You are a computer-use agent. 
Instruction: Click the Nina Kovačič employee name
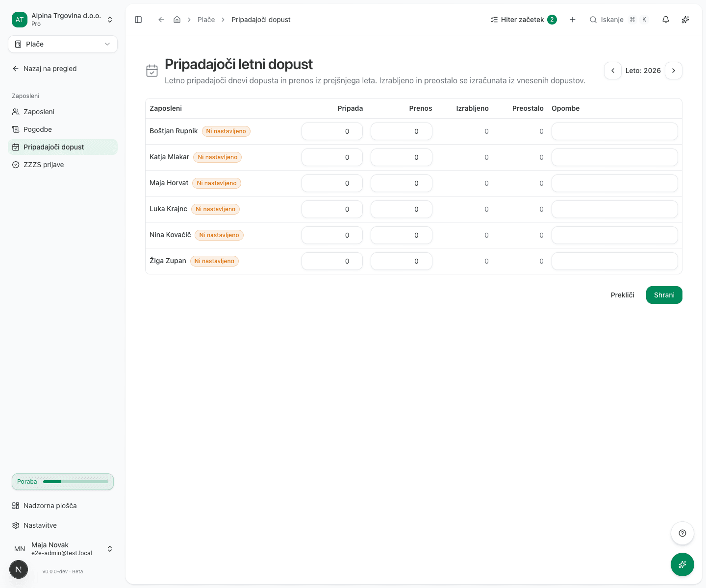coord(170,235)
